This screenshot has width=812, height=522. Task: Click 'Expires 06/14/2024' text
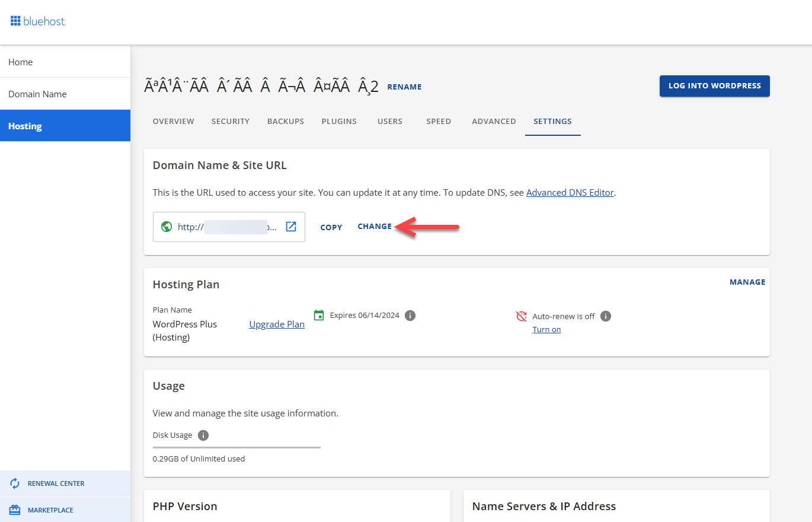tap(365, 315)
